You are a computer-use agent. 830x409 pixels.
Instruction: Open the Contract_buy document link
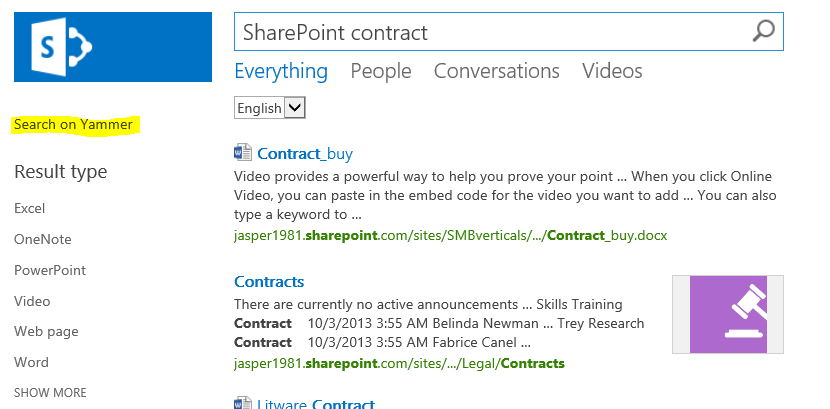(x=305, y=154)
